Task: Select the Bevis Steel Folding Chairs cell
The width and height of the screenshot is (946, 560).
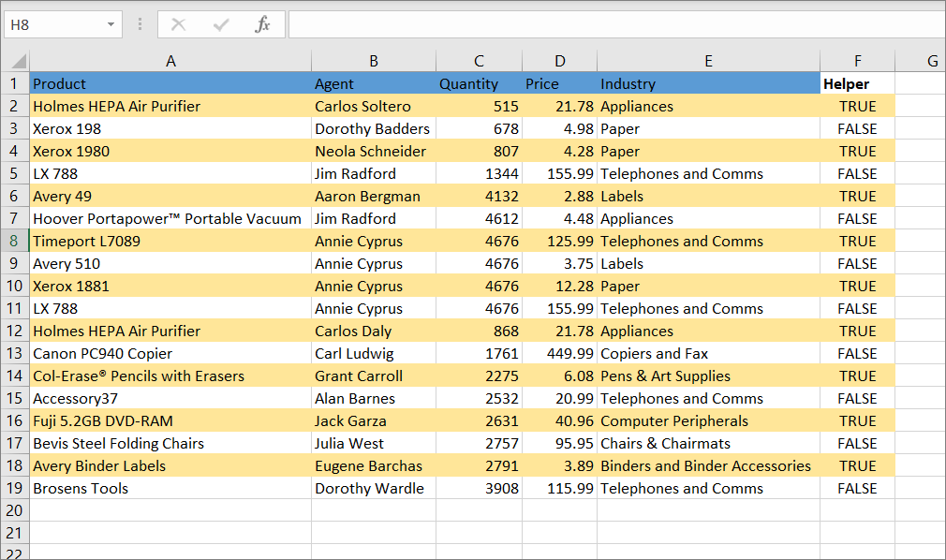Action: tap(170, 444)
